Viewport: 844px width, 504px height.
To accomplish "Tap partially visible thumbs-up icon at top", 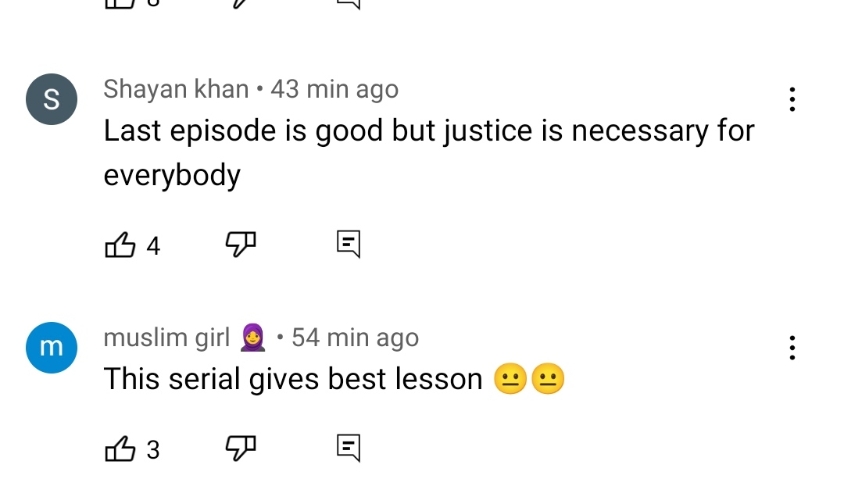I will coord(120,5).
